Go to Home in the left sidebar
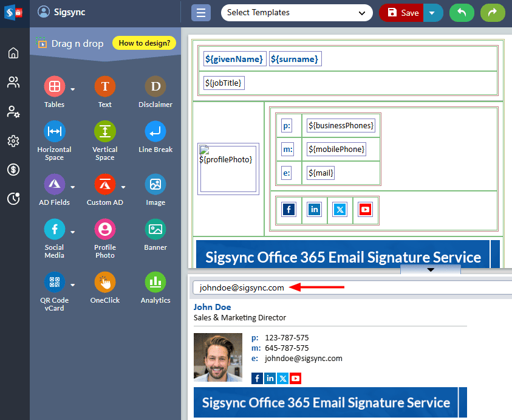This screenshot has width=512, height=420. [x=13, y=53]
